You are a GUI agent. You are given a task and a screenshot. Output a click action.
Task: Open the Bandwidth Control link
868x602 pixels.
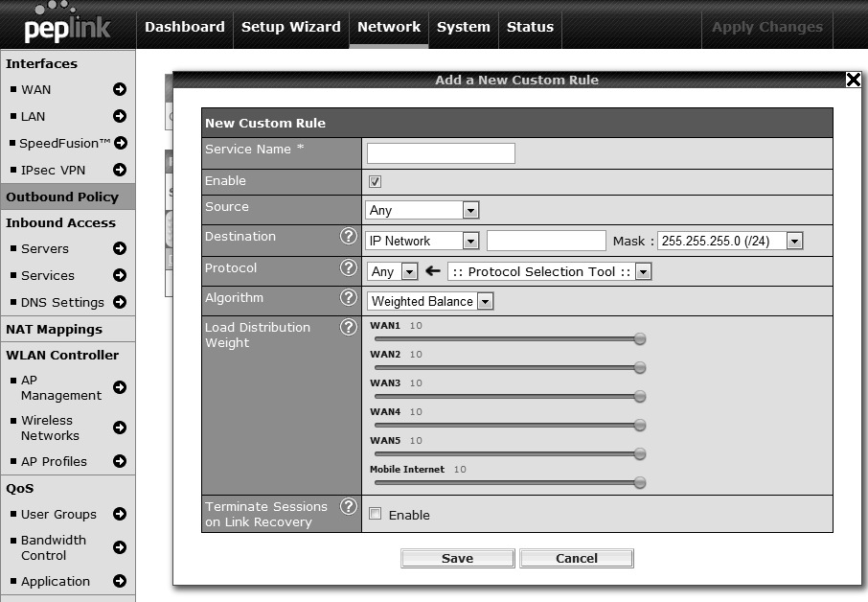tap(54, 547)
